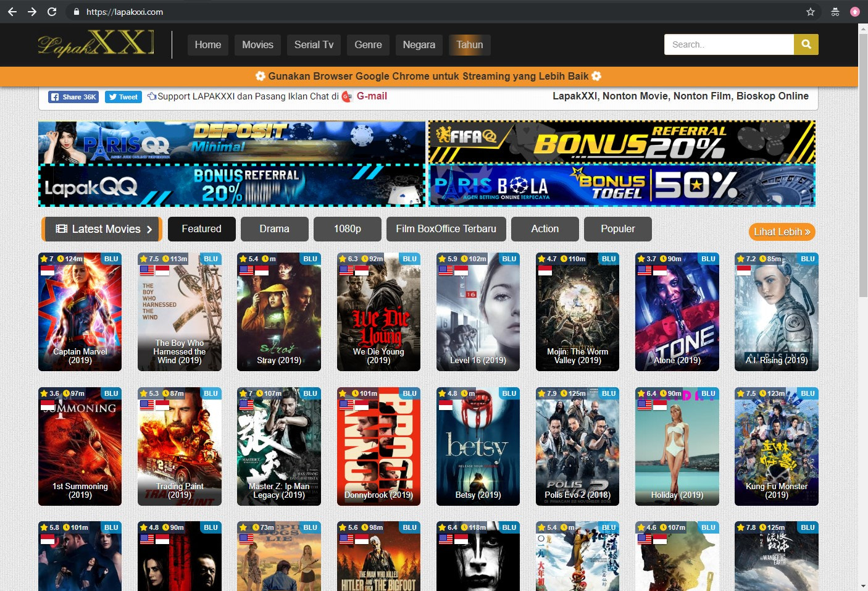The height and width of the screenshot is (591, 868).
Task: Click the search magnifier icon
Action: coord(806,44)
